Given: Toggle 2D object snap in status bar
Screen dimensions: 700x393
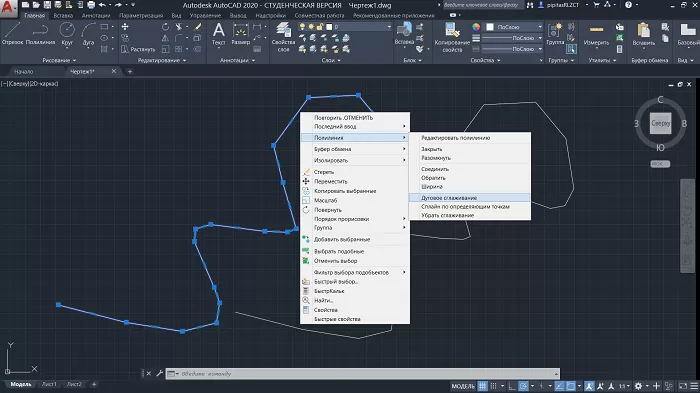Looking at the screenshot, I should pyautogui.click(x=571, y=386).
